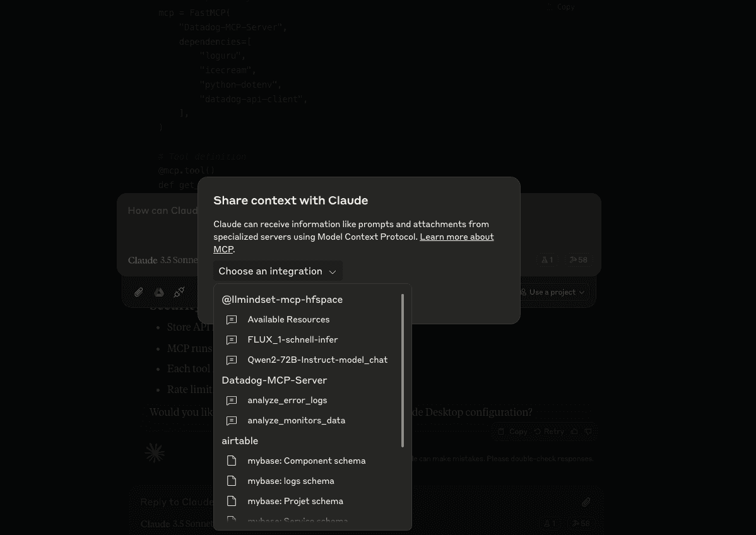Click paperclip icon in Reply to Claude box
756x535 pixels.
586,502
